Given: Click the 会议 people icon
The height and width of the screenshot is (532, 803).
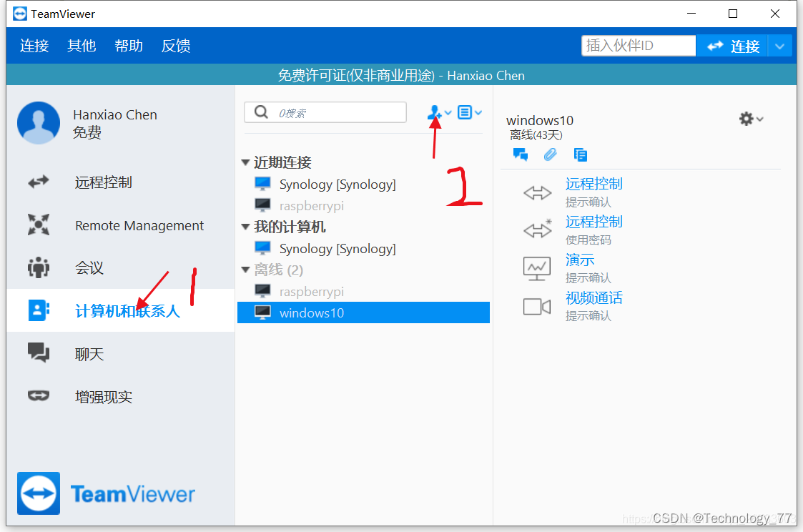Looking at the screenshot, I should (39, 267).
